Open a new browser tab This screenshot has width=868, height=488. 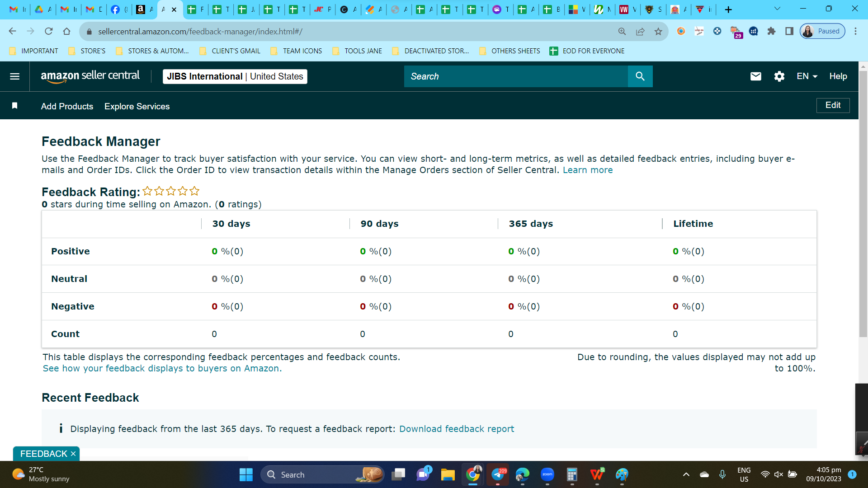coord(728,9)
